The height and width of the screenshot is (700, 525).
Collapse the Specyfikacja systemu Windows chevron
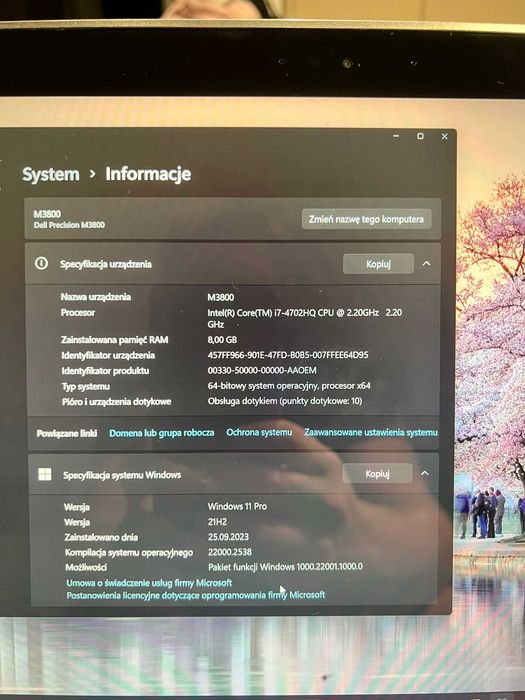(425, 473)
